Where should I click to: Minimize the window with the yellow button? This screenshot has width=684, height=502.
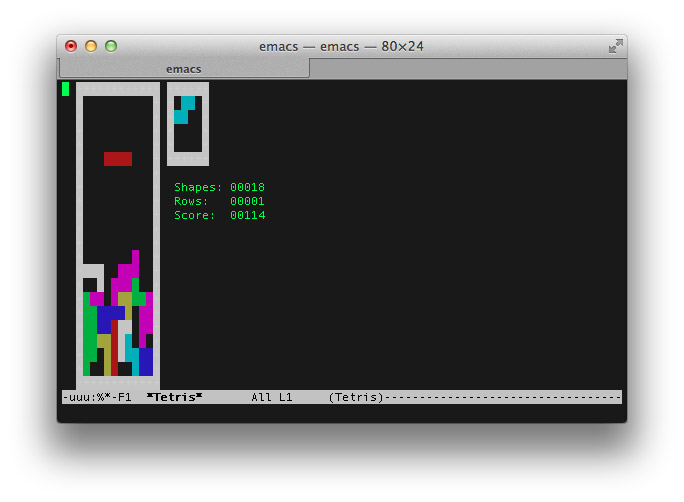(x=91, y=46)
